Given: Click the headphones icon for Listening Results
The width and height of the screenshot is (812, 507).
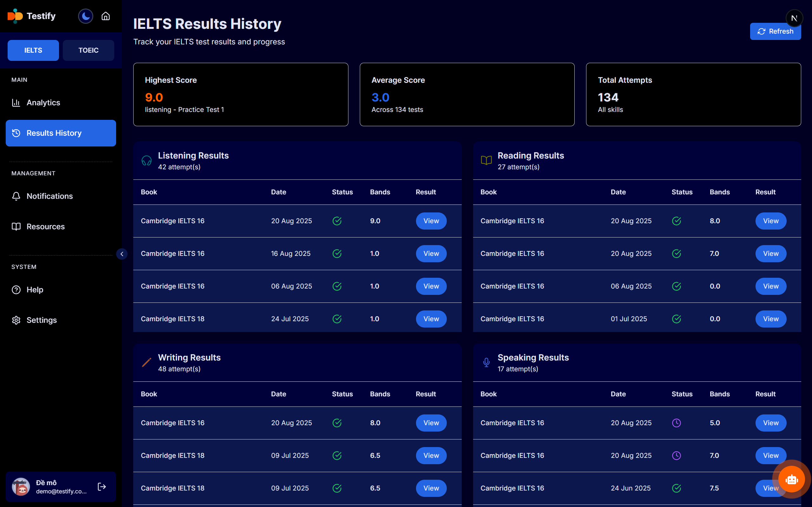Looking at the screenshot, I should pyautogui.click(x=147, y=161).
